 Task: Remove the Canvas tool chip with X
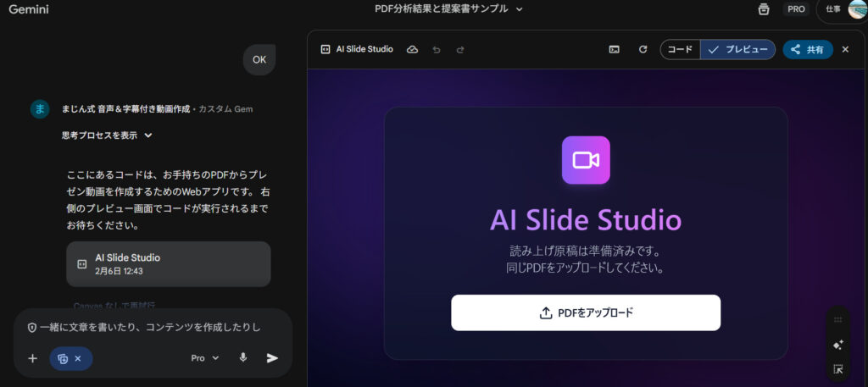click(77, 358)
